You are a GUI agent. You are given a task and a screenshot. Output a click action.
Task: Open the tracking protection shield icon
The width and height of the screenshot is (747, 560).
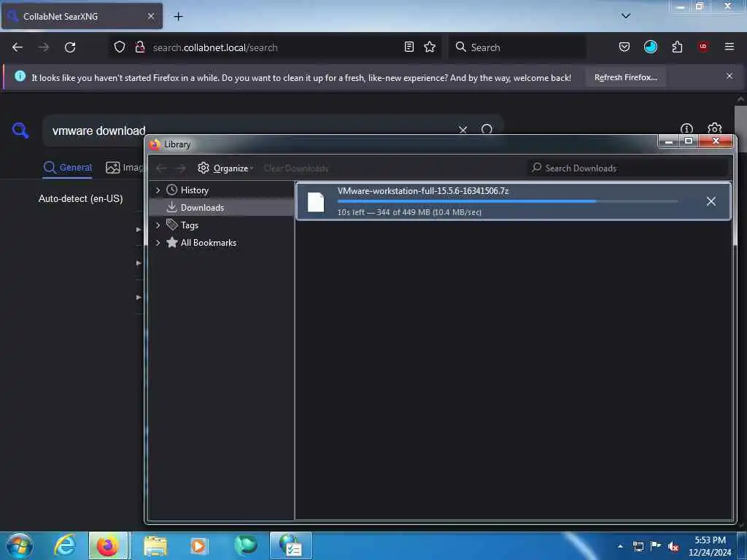pos(120,47)
